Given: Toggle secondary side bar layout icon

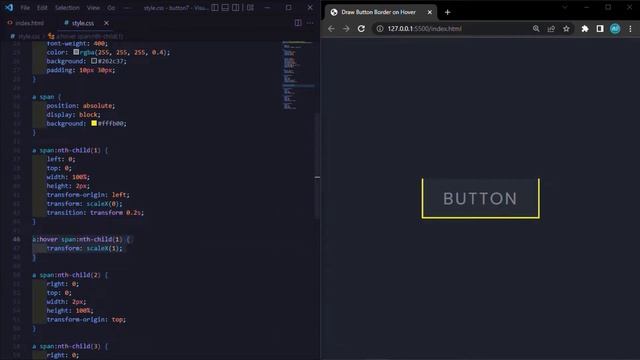Looking at the screenshot, I should click(x=236, y=7).
